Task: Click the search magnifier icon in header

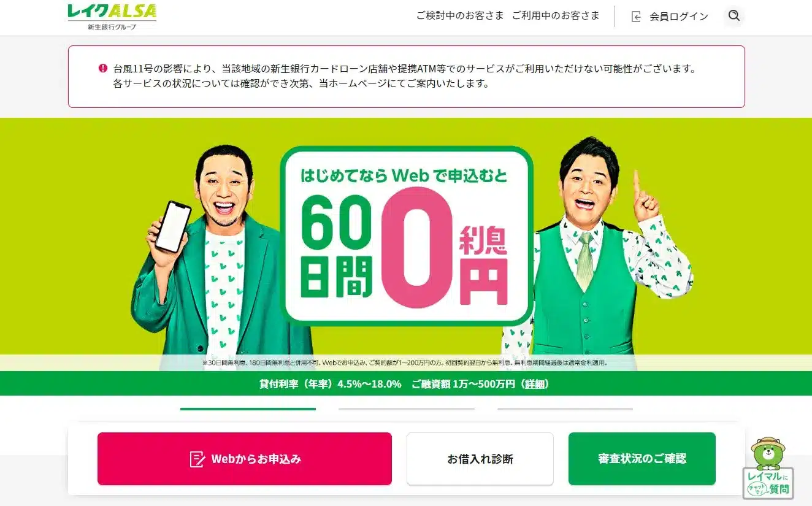Action: 733,16
